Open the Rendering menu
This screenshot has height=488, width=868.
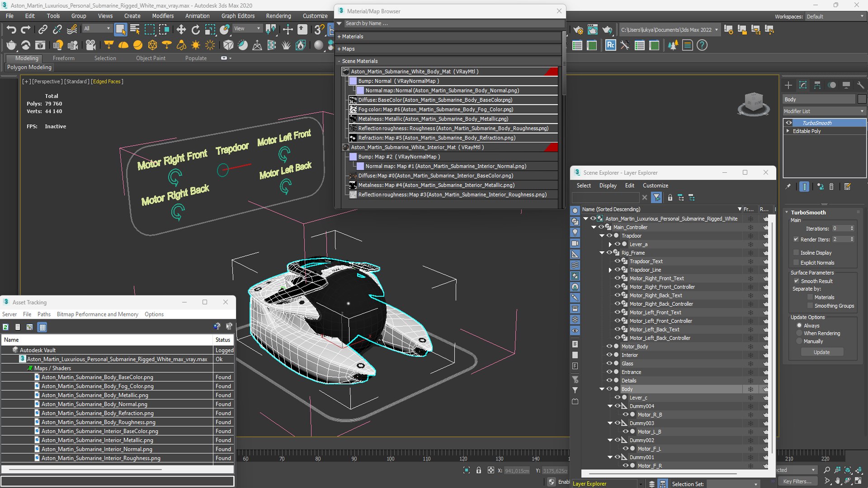tap(278, 16)
